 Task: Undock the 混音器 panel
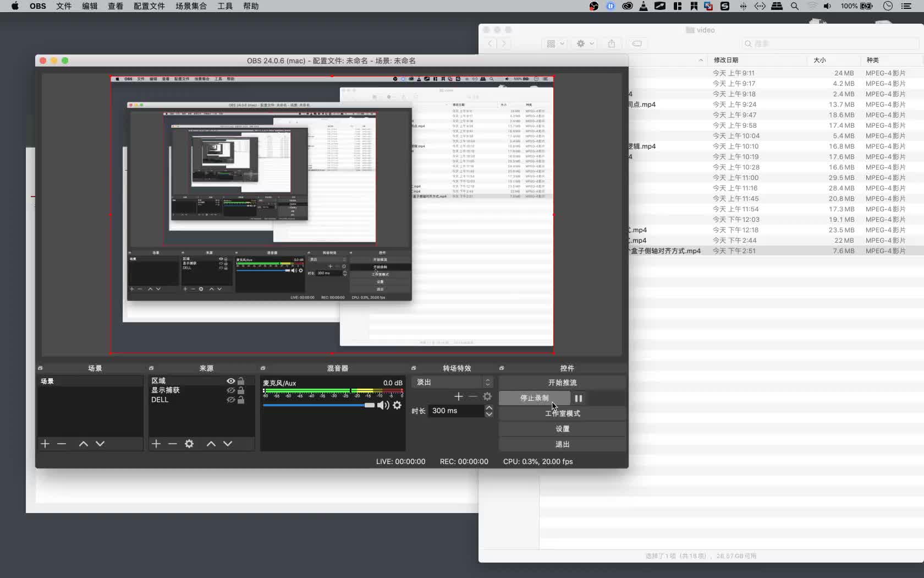click(263, 368)
